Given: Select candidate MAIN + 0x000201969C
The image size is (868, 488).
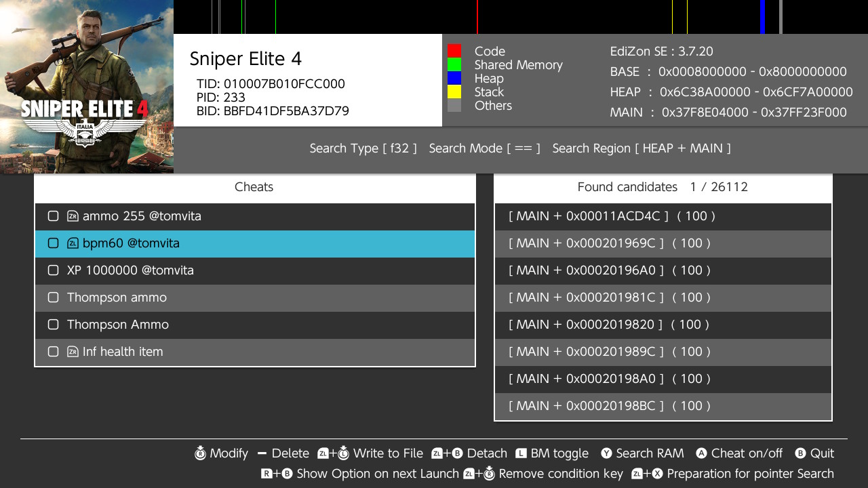Looking at the screenshot, I should pos(663,243).
